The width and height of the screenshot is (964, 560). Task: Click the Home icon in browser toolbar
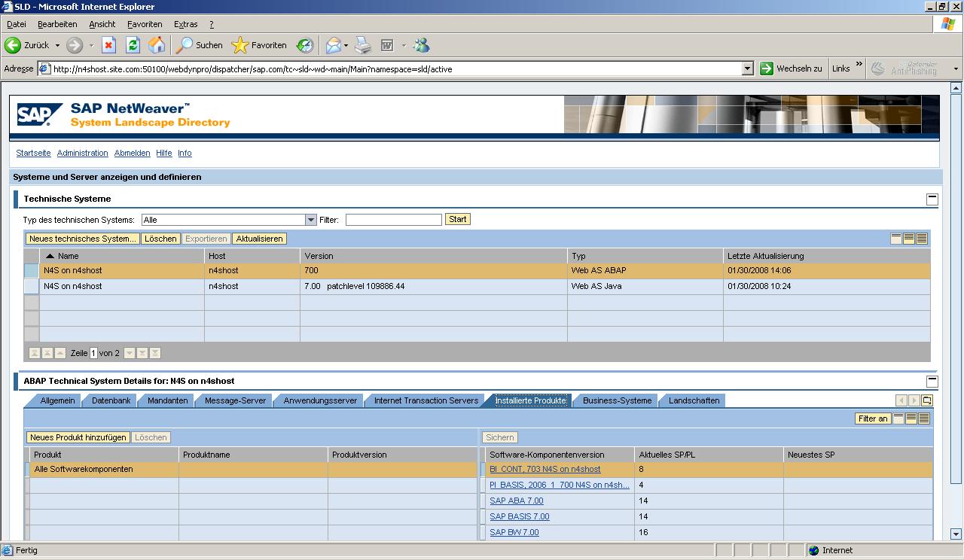(x=157, y=45)
